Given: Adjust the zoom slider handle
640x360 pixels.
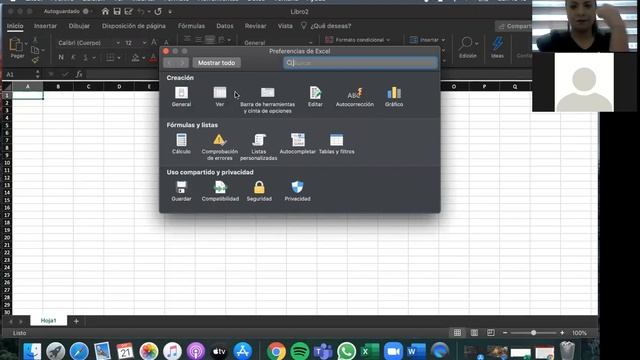Looking at the screenshot, I should click(x=533, y=333).
